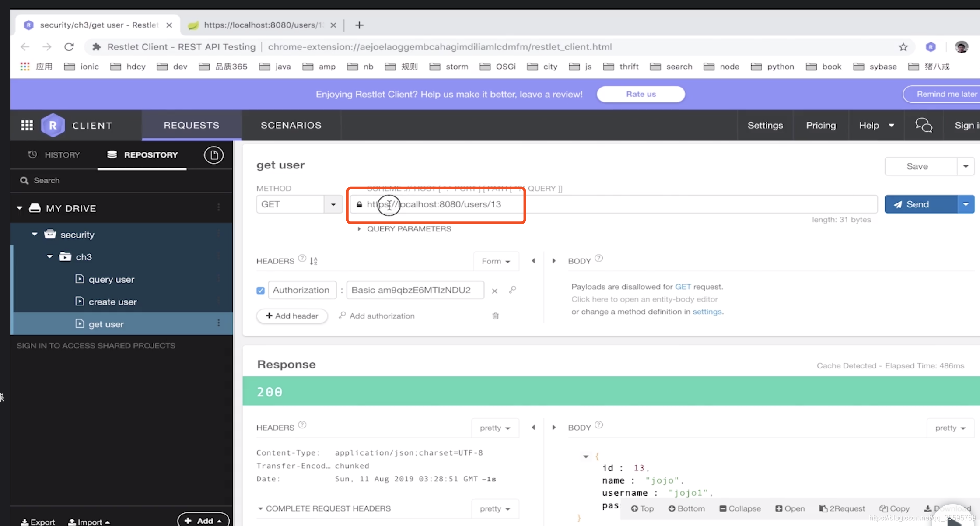
Task: Open MY DRIVE options menu dots
Action: (x=219, y=207)
